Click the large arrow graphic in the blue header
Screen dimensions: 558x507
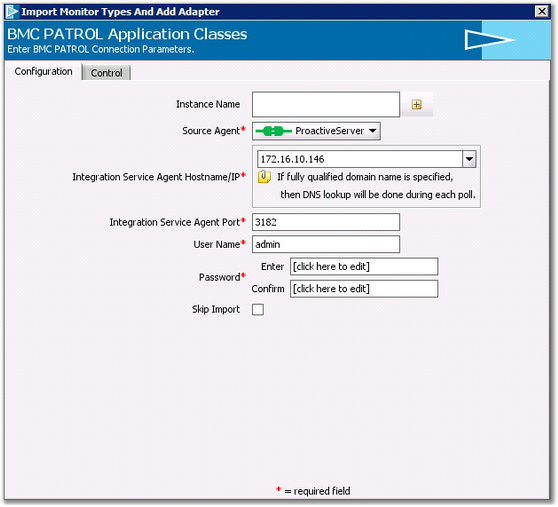489,40
